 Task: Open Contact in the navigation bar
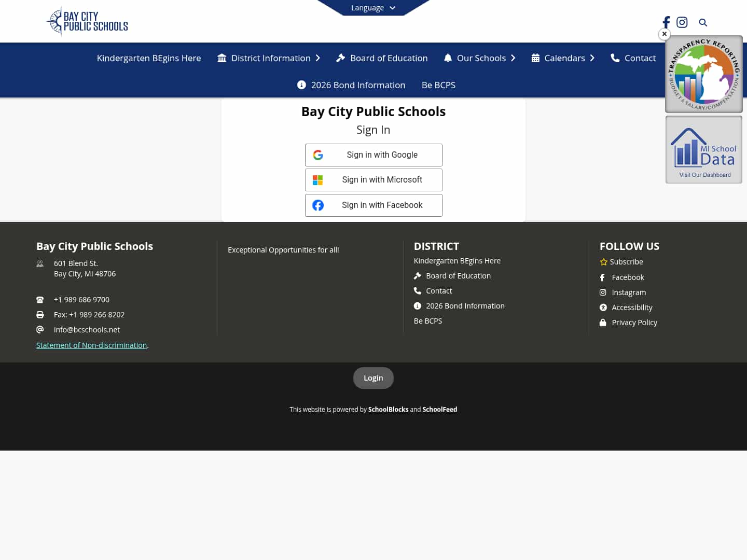point(633,58)
